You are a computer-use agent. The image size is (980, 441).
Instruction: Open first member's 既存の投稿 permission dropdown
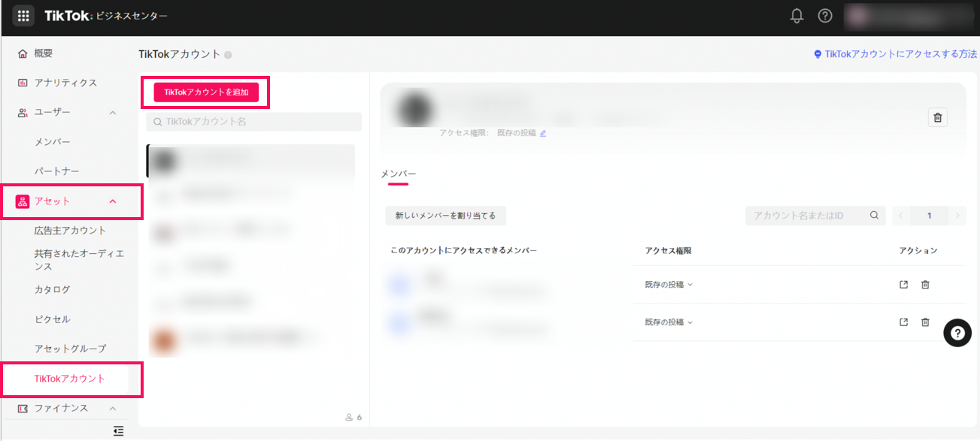point(668,285)
